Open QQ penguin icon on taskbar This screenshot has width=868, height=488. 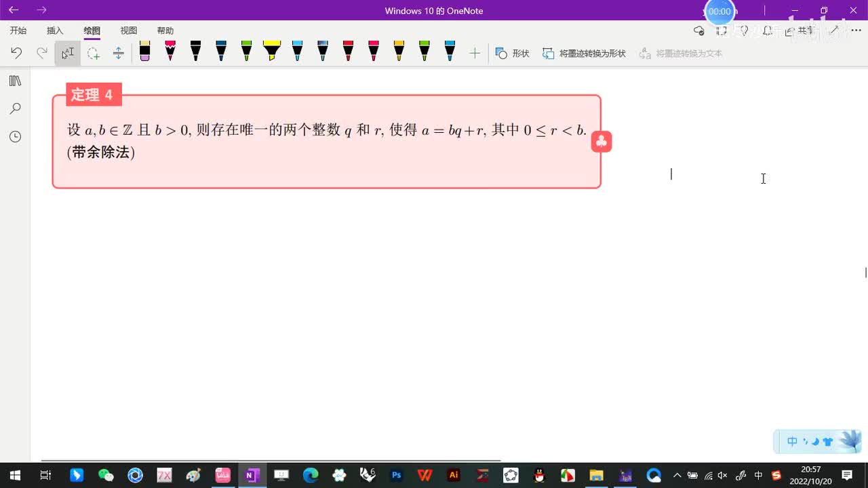[539, 475]
